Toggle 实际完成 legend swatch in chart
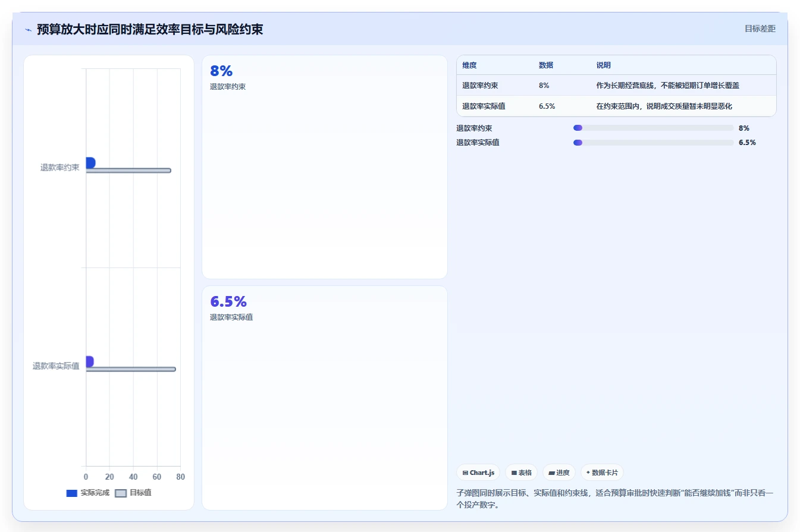This screenshot has width=800, height=532. click(x=71, y=493)
